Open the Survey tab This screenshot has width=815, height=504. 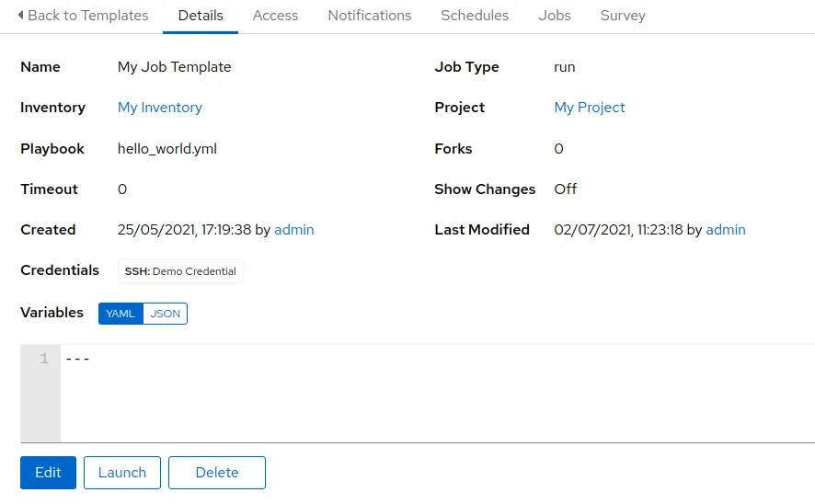pyautogui.click(x=623, y=16)
